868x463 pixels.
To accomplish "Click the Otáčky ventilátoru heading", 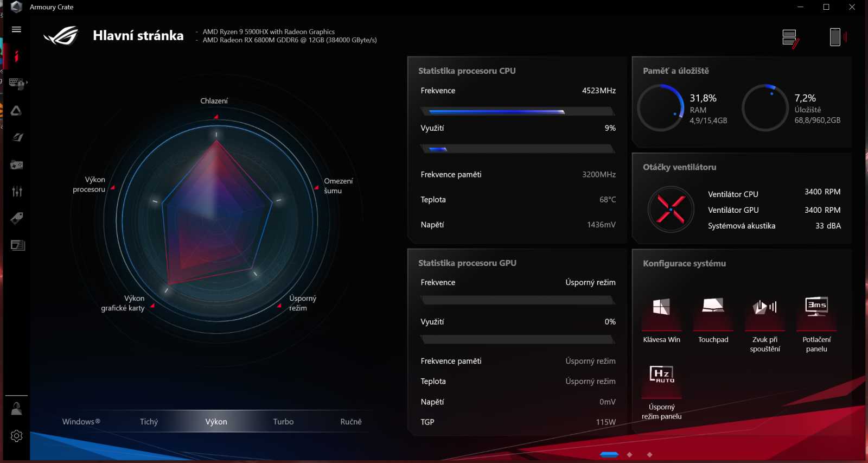I will tap(680, 167).
